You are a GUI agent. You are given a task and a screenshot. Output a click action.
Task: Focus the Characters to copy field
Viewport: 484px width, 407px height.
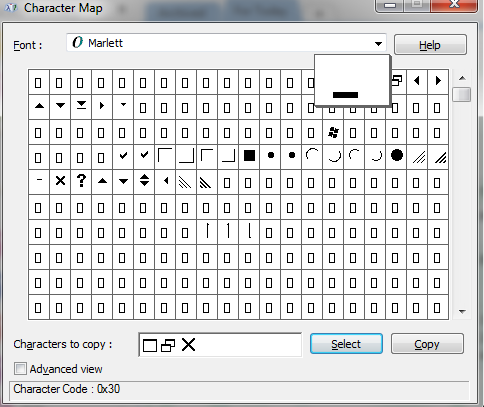[220, 345]
